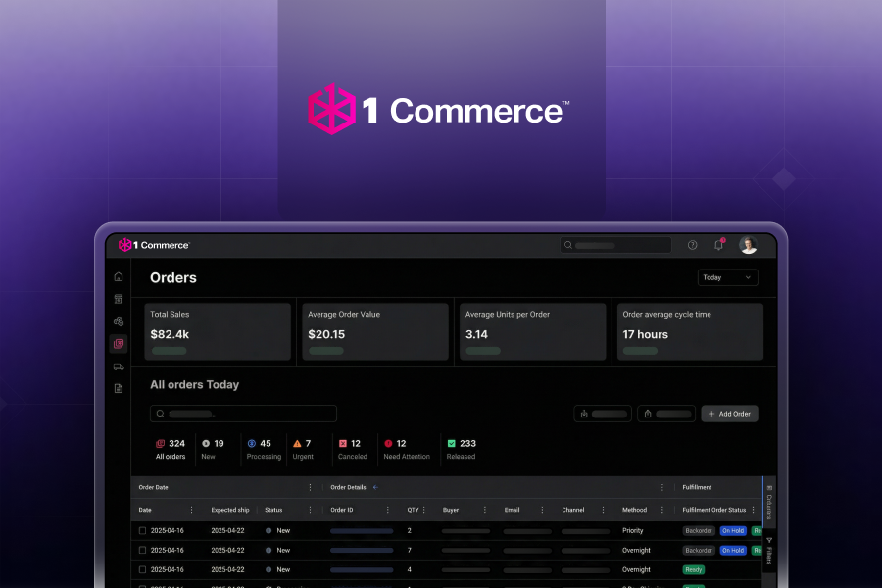Click the Add Order button

[729, 414]
